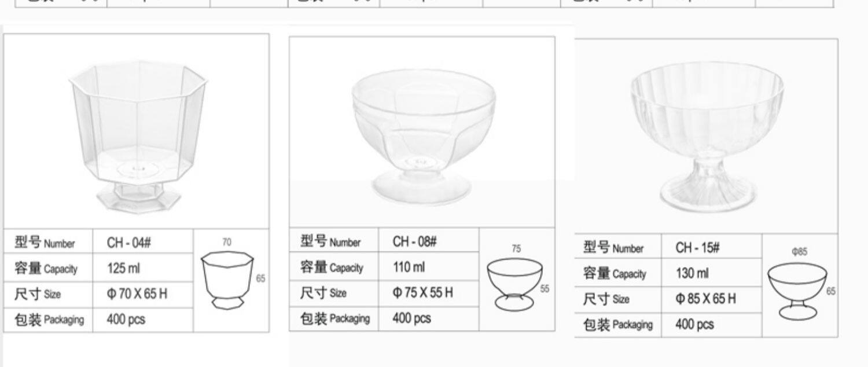The image size is (868, 367).
Task: Click the 130 ml capacity value
Action: click(692, 273)
